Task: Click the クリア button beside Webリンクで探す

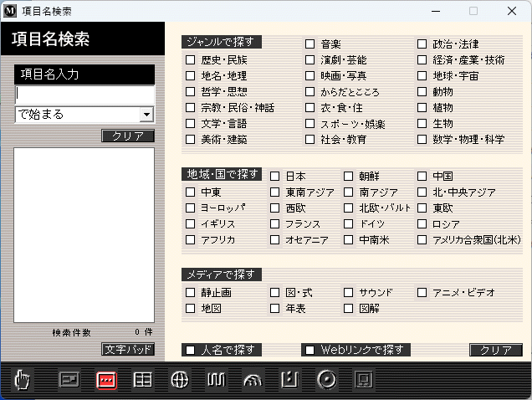Action: pyautogui.click(x=495, y=350)
